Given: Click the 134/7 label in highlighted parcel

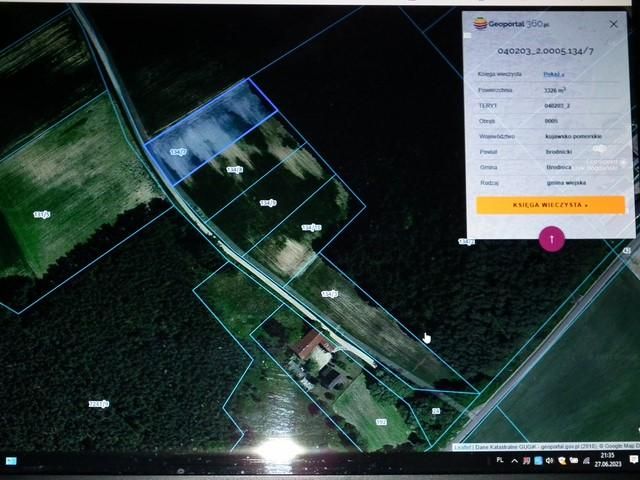Looking at the screenshot, I should 178,152.
